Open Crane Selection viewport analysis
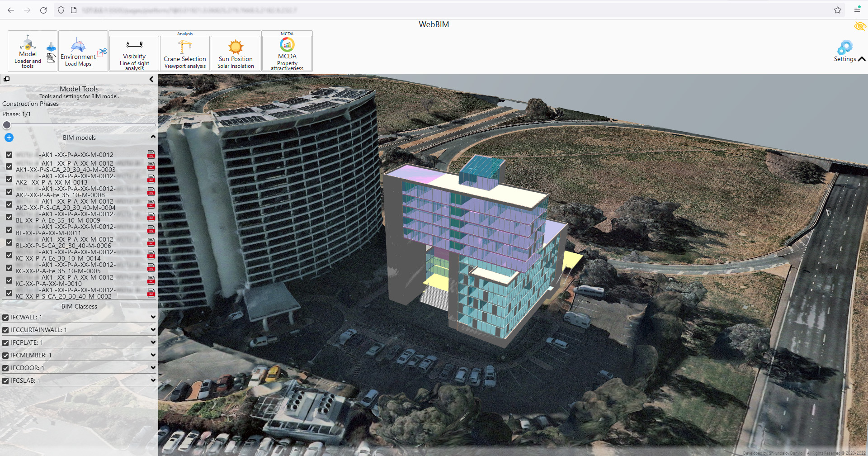This screenshot has height=456, width=868. pos(185,53)
